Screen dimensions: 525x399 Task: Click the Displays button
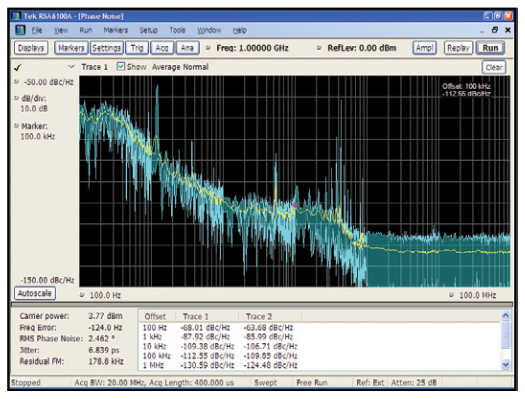click(x=31, y=48)
